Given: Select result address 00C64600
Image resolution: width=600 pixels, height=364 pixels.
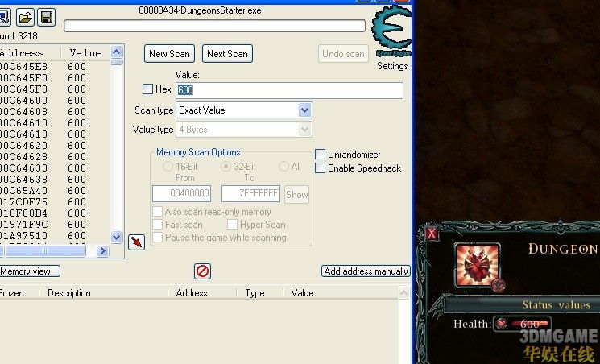Looking at the screenshot, I should coord(23,101).
